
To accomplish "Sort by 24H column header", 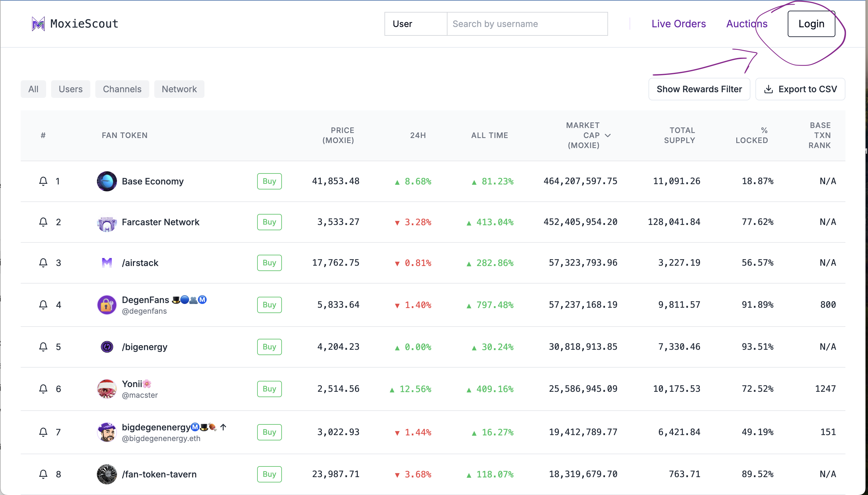I will point(418,135).
